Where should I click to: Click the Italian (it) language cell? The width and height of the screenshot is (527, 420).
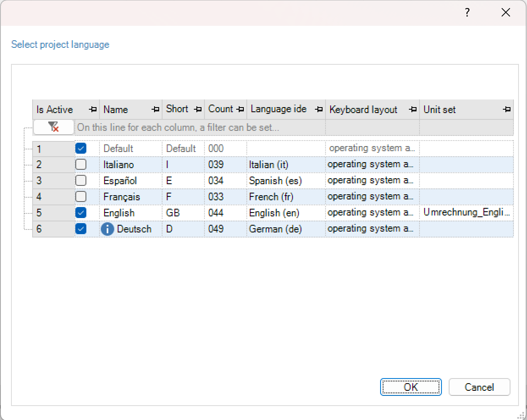[286, 165]
